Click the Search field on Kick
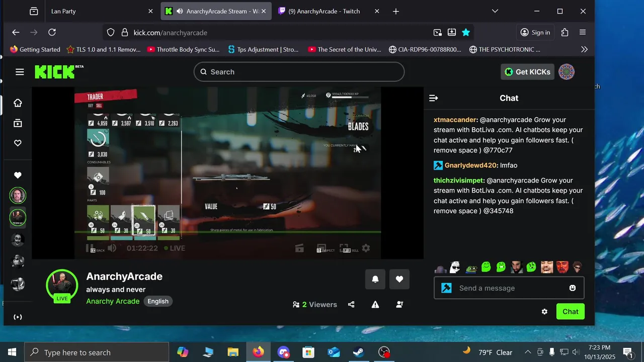 [x=299, y=72]
